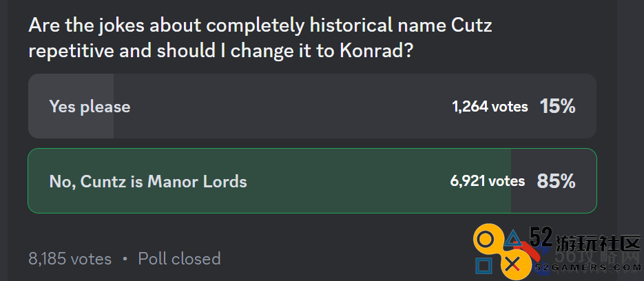Click the 85% result percentage

[x=556, y=181]
